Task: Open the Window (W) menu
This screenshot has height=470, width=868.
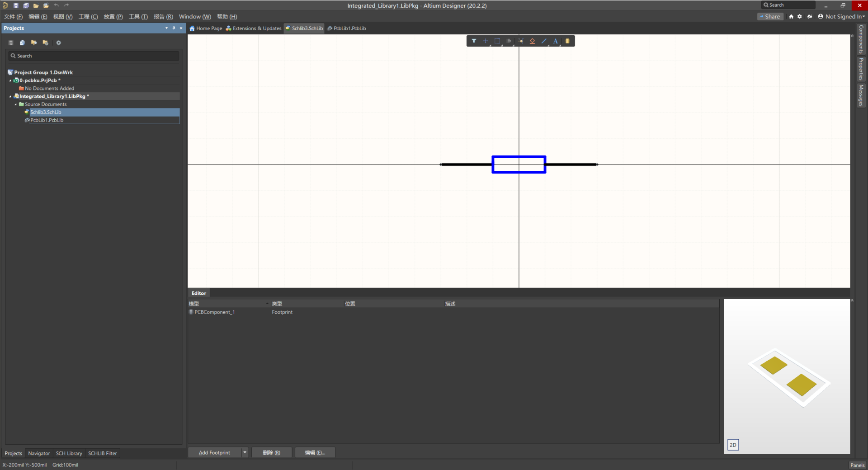Action: pos(195,17)
